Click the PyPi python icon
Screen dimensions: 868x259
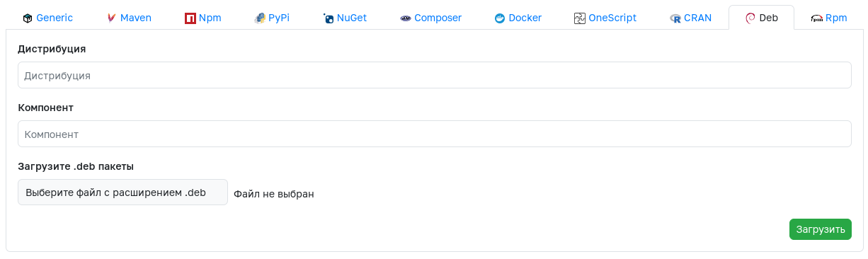pyautogui.click(x=260, y=18)
